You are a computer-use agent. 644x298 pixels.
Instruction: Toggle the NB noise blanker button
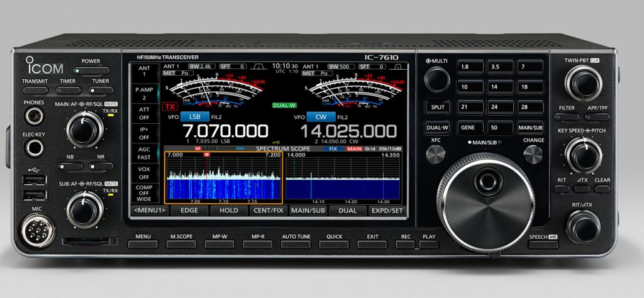point(70,166)
